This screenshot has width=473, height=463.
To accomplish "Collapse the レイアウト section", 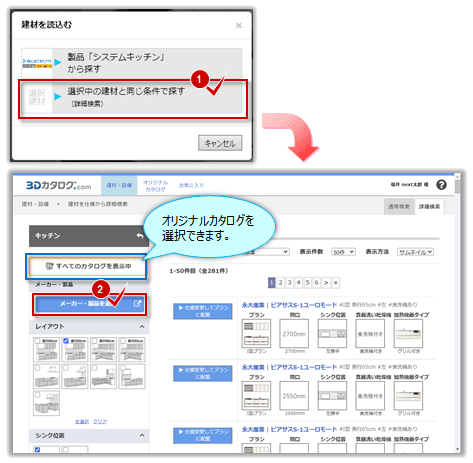I will pyautogui.click(x=142, y=327).
